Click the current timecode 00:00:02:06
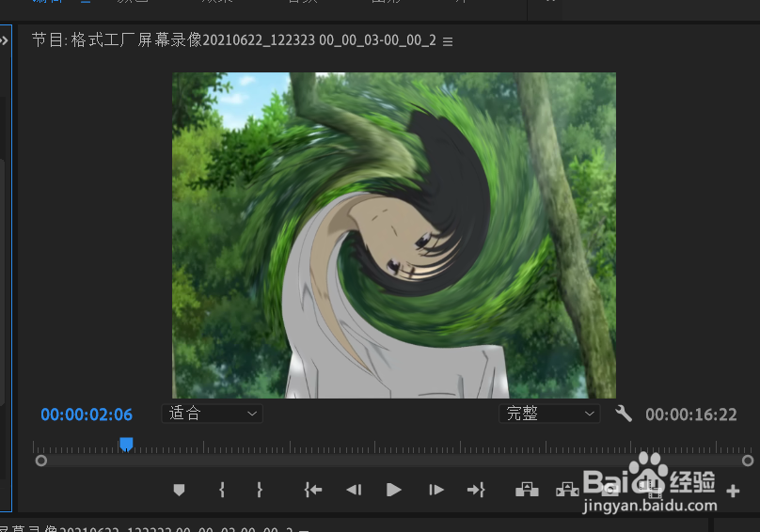 point(87,415)
